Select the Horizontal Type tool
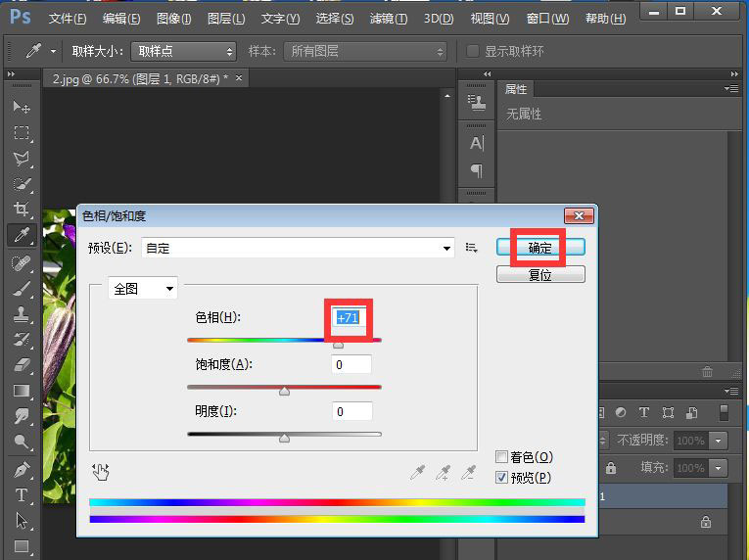This screenshot has height=560, width=749. click(22, 495)
